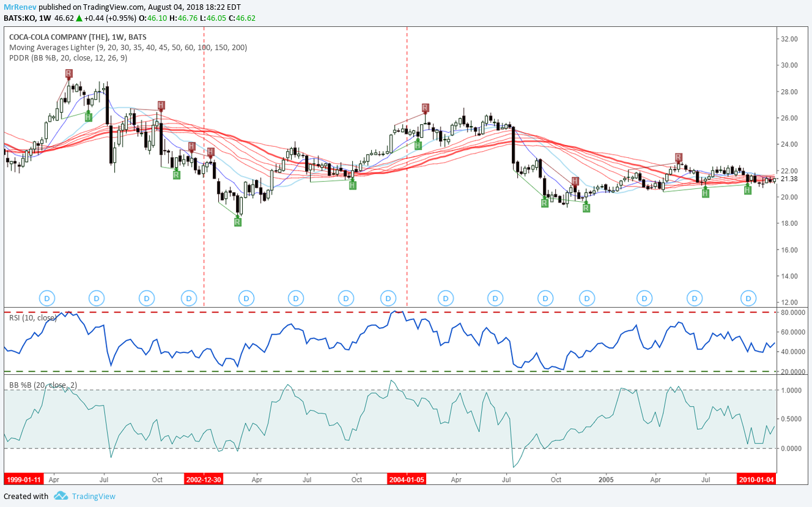Screen dimensions: 812x507
Task: Click the rightmost dividend 'D' marker
Action: click(748, 298)
